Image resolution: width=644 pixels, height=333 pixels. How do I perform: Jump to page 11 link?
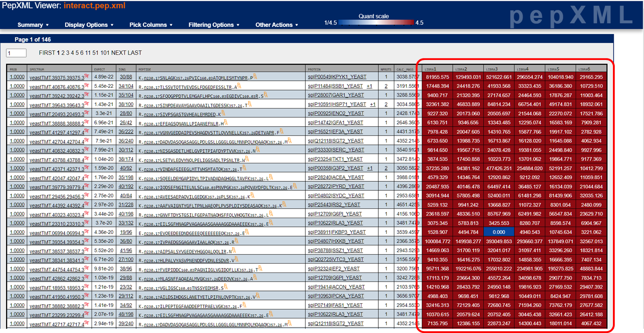[88, 53]
